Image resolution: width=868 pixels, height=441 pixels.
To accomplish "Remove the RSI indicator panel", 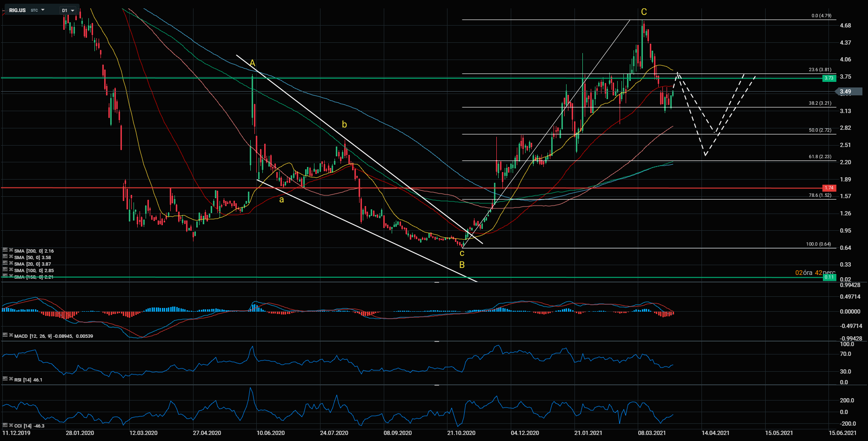I will (11, 379).
